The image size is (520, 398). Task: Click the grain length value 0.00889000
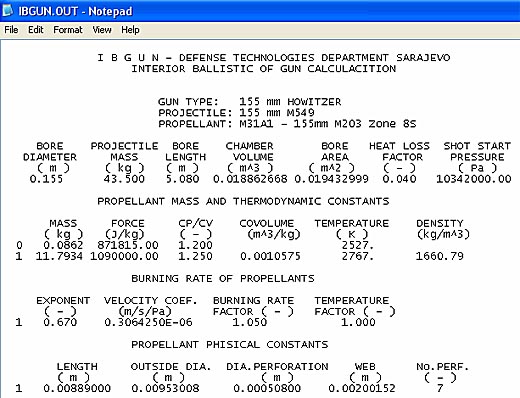77,388
